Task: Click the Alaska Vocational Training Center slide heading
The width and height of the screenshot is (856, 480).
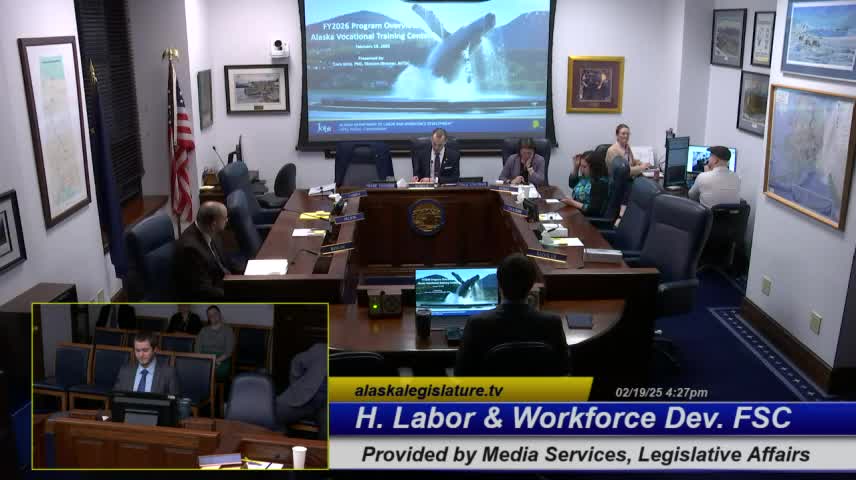Action: [x=374, y=37]
